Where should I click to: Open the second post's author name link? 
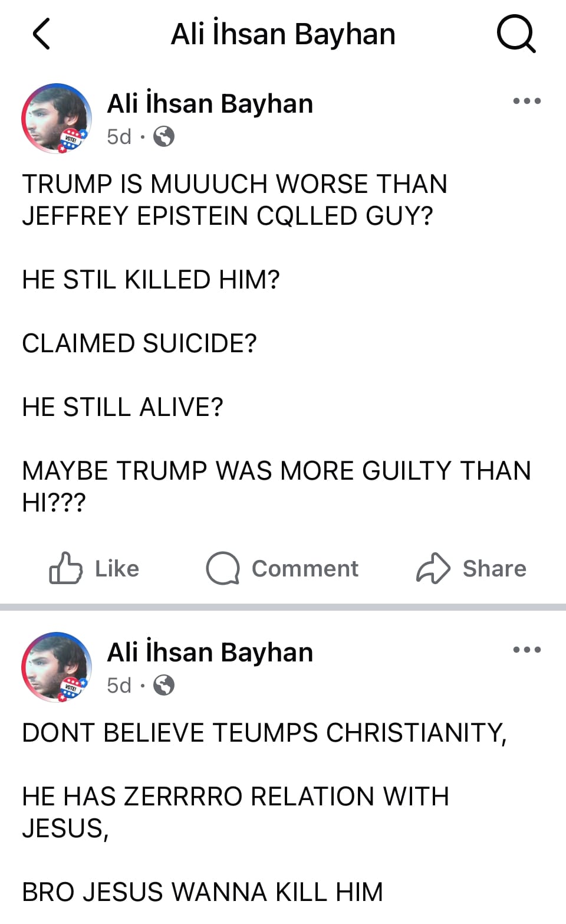pyautogui.click(x=210, y=653)
